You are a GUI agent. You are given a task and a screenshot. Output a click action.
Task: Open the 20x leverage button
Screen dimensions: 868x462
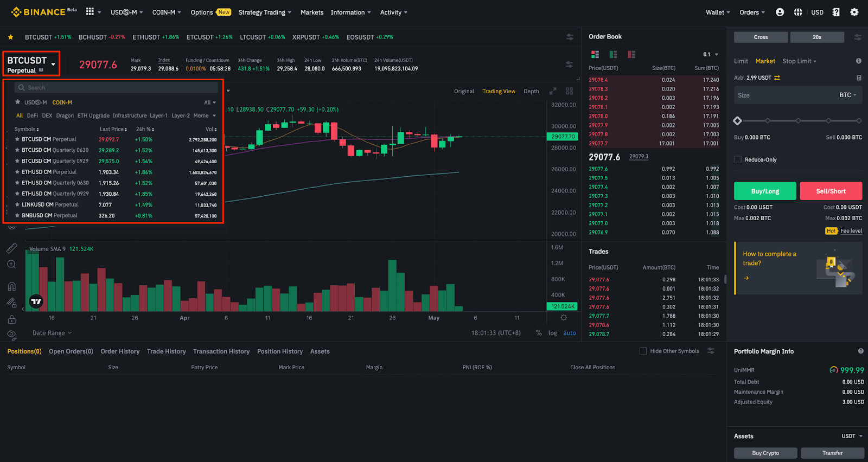point(817,37)
